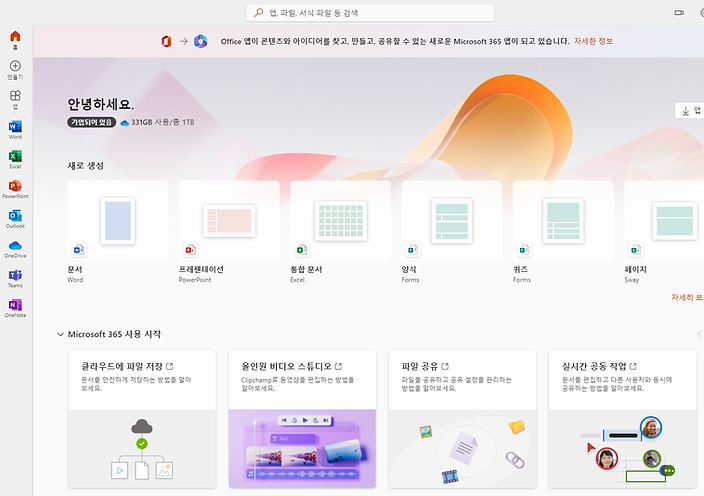Collapse the Microsoft 365 사용 시작 section

[x=60, y=334]
